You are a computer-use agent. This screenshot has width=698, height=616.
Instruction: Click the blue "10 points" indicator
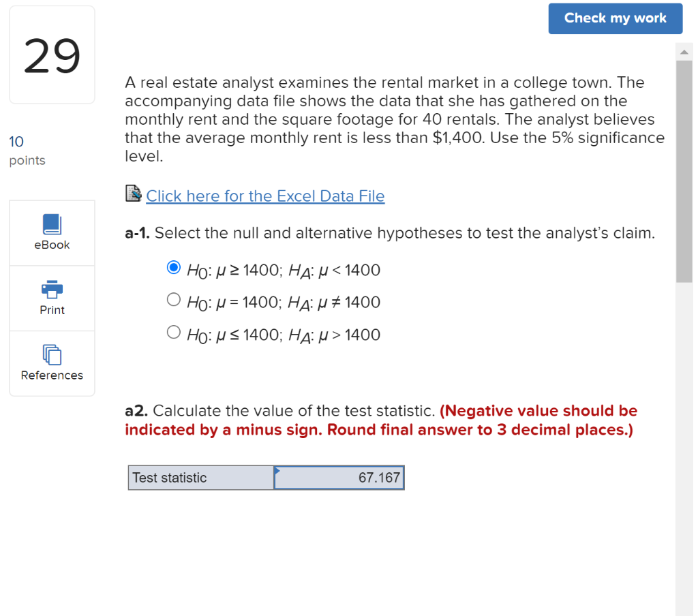pyautogui.click(x=16, y=142)
